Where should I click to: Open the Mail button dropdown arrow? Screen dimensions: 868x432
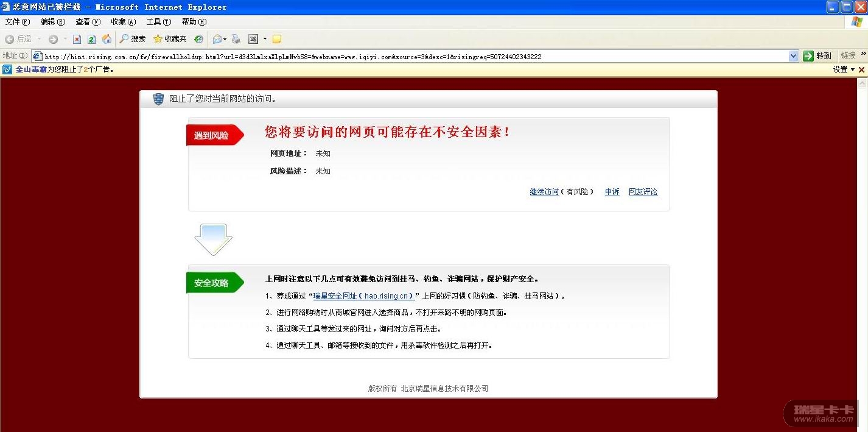pyautogui.click(x=225, y=39)
